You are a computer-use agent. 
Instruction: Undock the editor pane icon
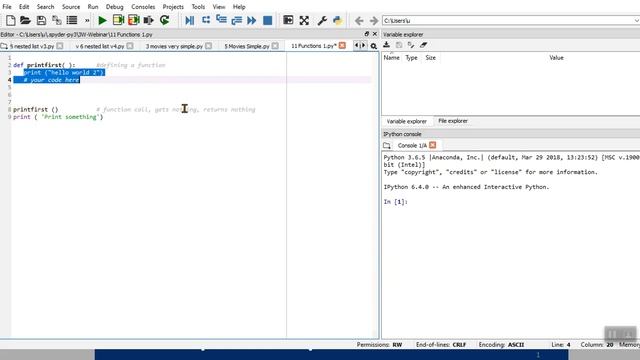click(367, 34)
